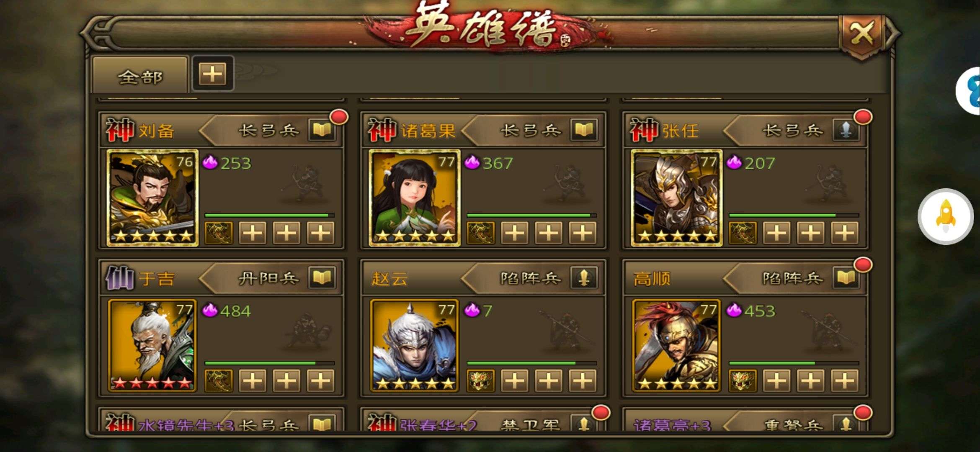Tap the equipped beast-mask slot under 赵云
Image resolution: width=980 pixels, height=452 pixels.
tap(481, 380)
